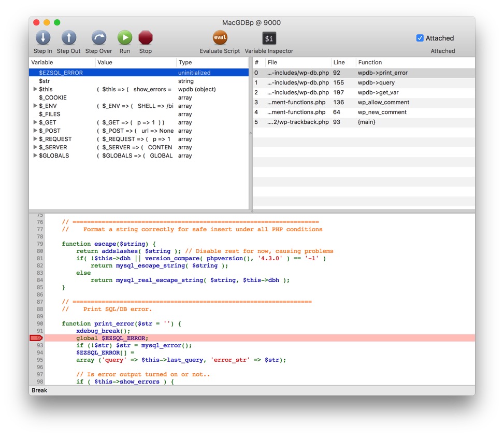Click the green zoom window button

pos(57,22)
